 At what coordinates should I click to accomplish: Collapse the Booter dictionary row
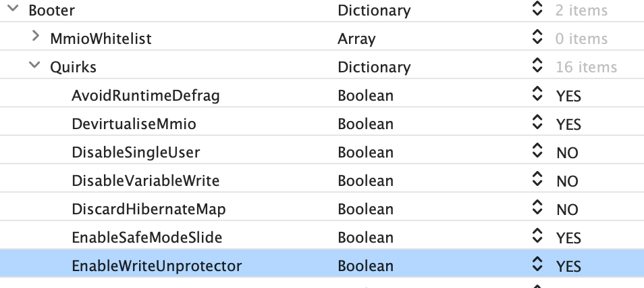tap(12, 11)
